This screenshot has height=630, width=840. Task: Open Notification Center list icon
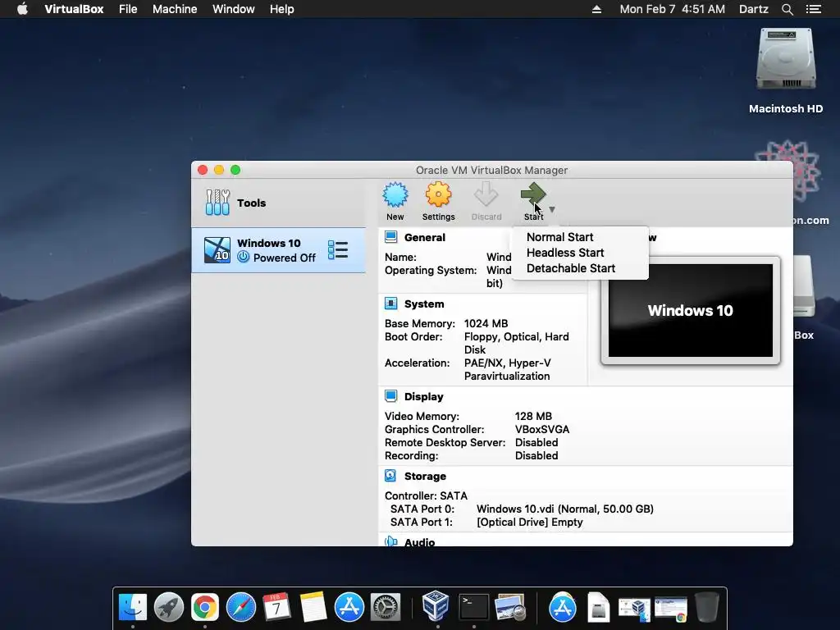pos(814,9)
